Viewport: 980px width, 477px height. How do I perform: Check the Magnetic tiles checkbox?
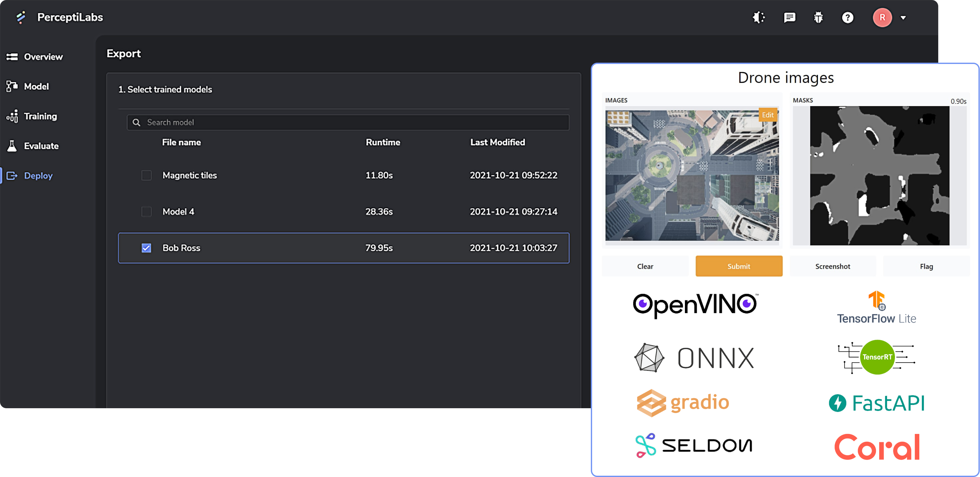pyautogui.click(x=146, y=175)
